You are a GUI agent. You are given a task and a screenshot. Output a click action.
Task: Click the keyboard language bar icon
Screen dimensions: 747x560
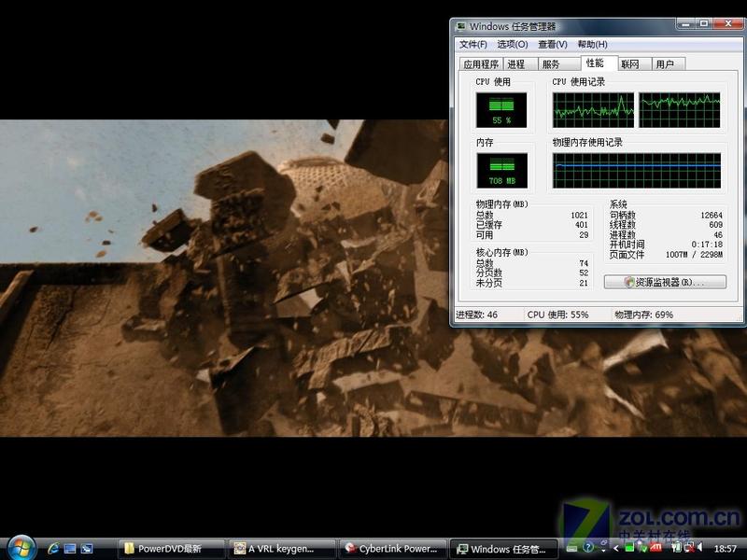pos(571,549)
